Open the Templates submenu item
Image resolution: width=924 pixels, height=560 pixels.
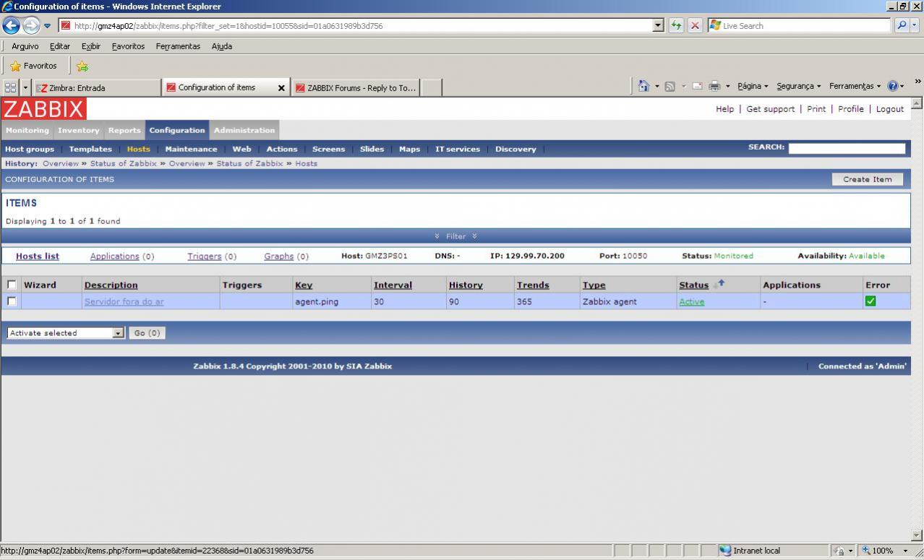click(90, 149)
